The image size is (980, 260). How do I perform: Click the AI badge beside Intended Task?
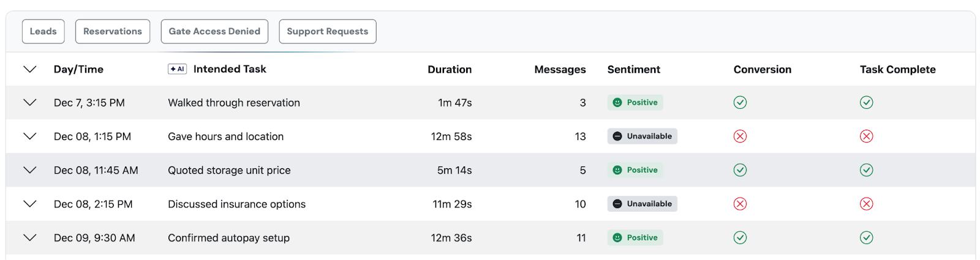pyautogui.click(x=177, y=69)
